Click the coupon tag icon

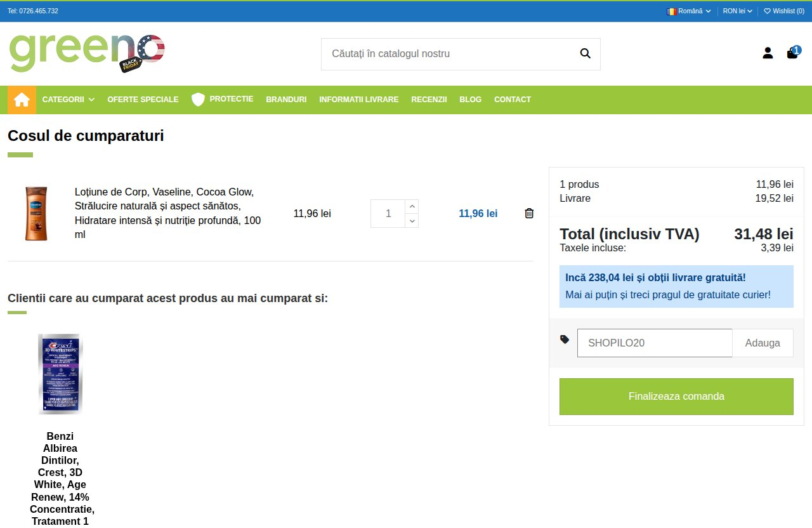point(565,340)
